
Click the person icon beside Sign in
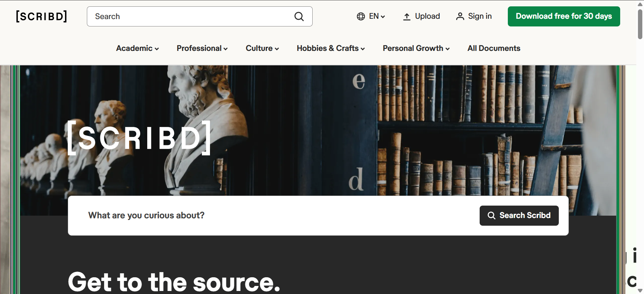click(x=460, y=16)
